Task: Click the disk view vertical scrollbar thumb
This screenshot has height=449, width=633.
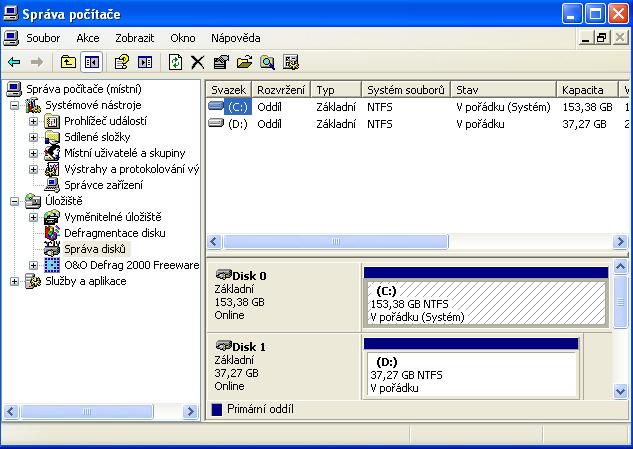Action: click(x=620, y=301)
